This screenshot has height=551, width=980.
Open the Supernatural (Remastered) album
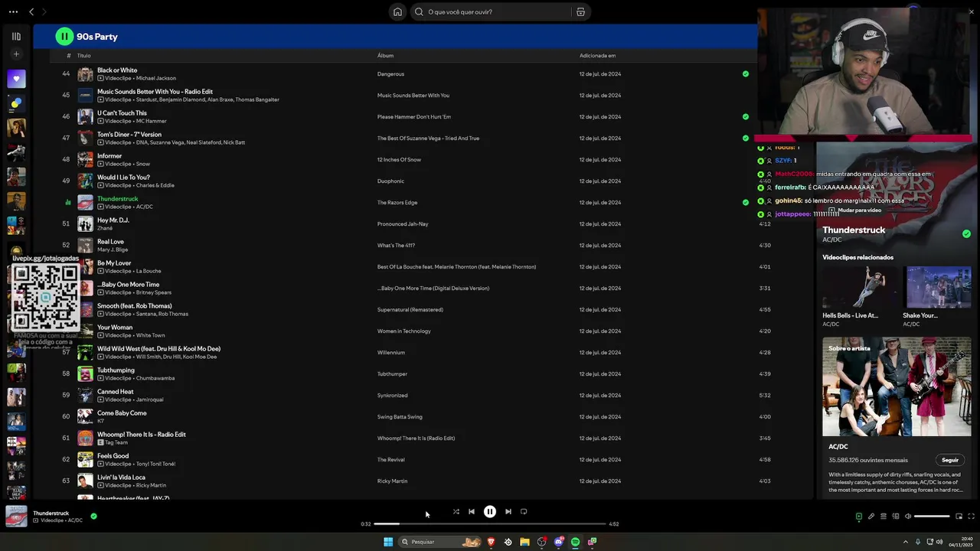coord(410,310)
